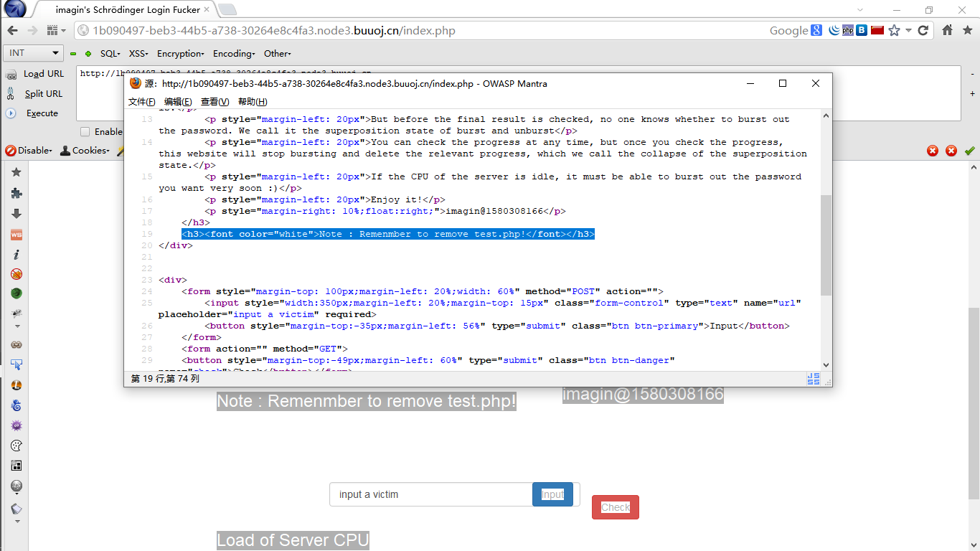The height and width of the screenshot is (551, 980).
Task: Click the sidebar chain link icon
Action: pos(17,344)
